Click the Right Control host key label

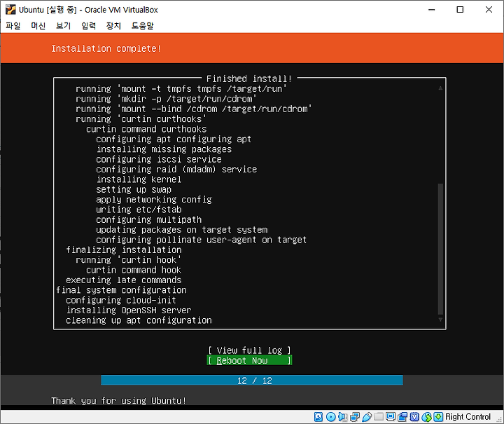point(468,417)
